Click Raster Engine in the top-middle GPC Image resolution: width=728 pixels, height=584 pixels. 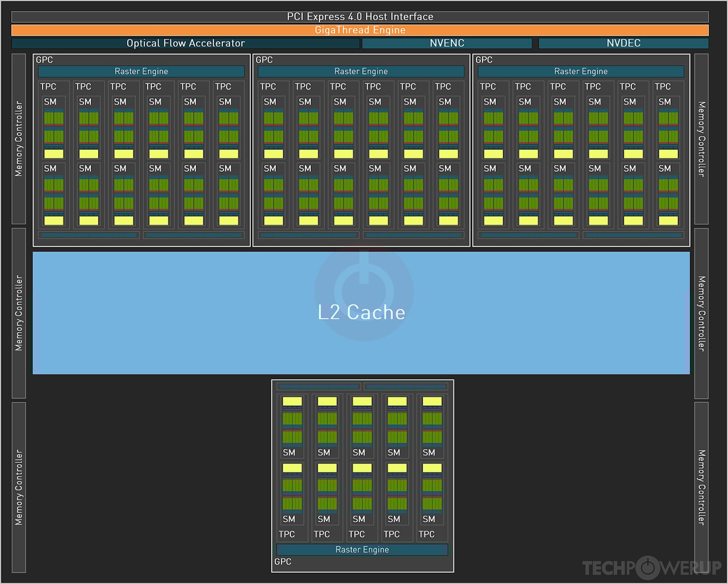pyautogui.click(x=361, y=72)
